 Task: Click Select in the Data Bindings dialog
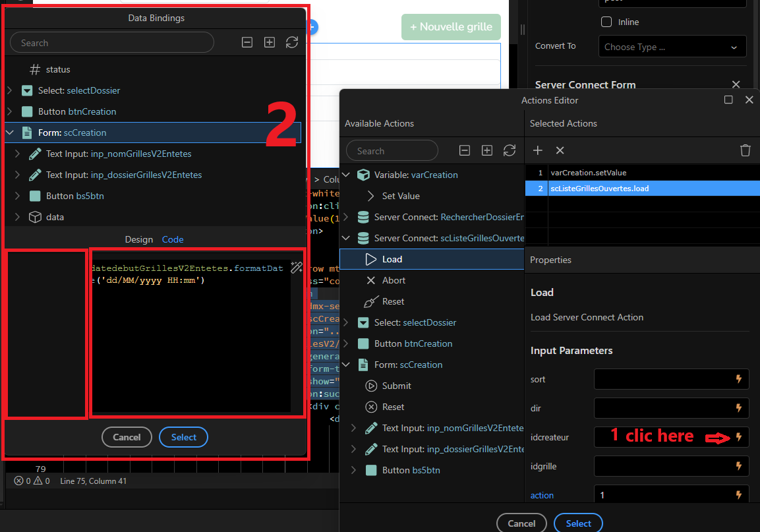(184, 437)
